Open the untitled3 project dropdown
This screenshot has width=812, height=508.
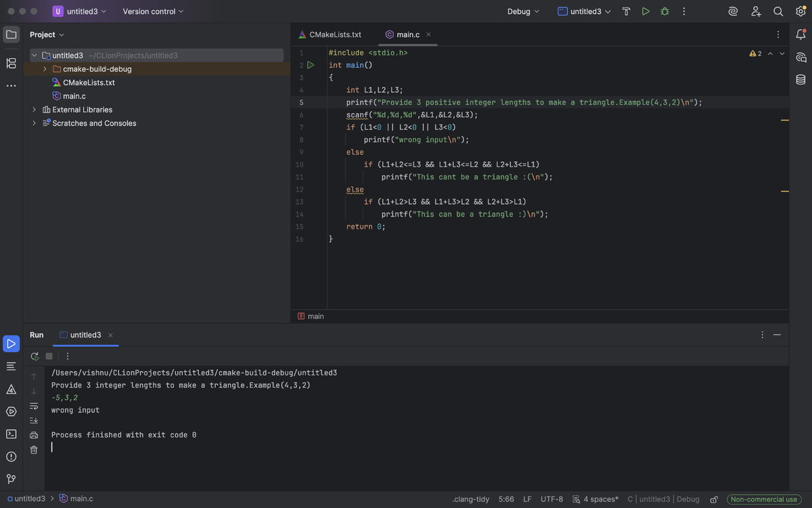point(80,12)
